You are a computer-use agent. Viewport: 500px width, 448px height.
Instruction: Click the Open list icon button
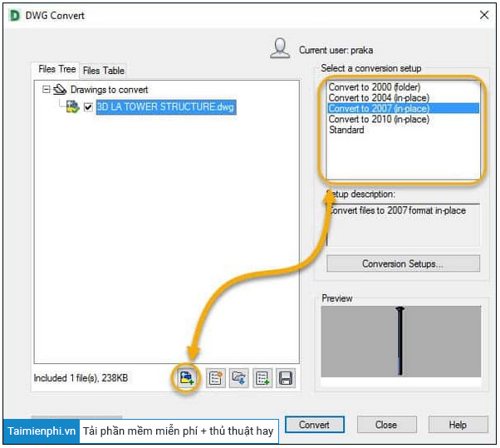point(239,378)
